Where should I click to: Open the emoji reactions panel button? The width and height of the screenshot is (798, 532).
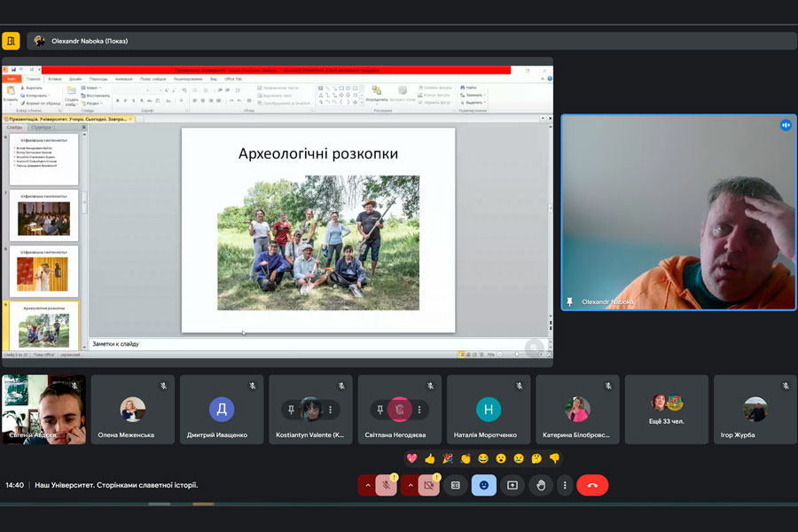click(x=483, y=485)
